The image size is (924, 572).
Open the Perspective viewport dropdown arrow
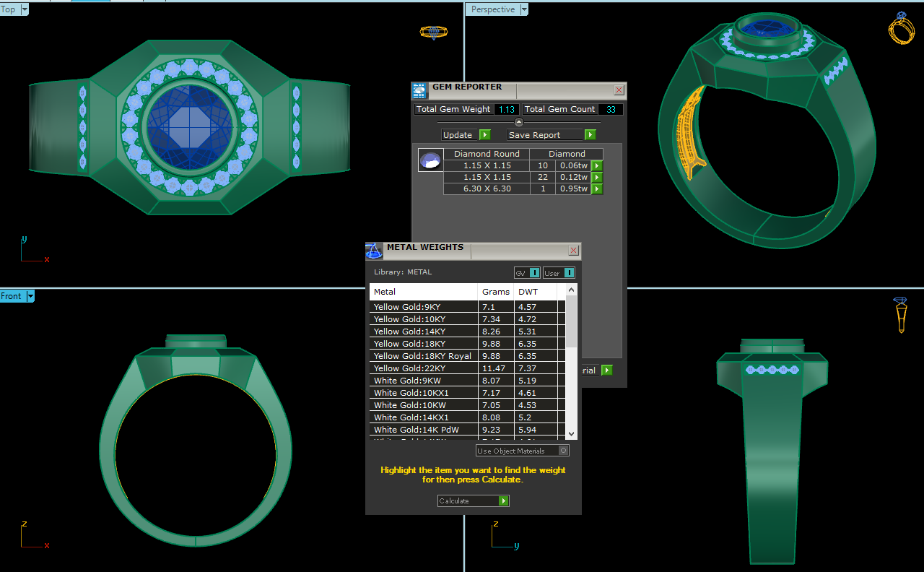tap(524, 9)
